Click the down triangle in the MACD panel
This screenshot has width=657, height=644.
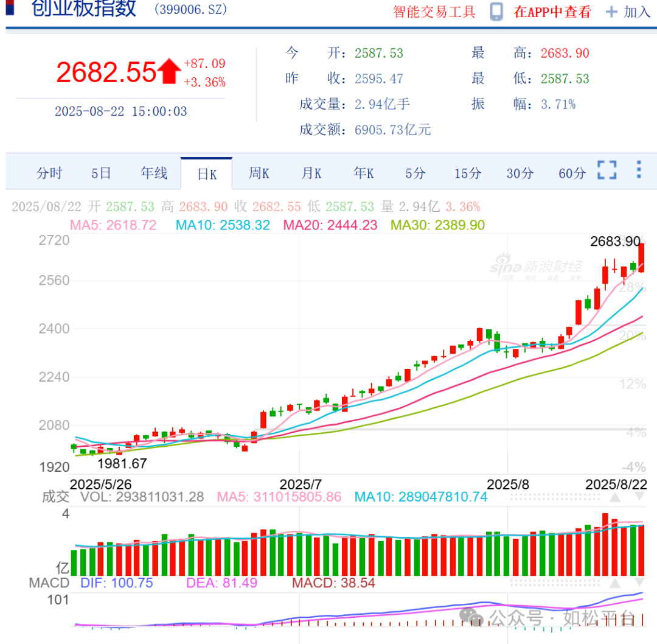(x=639, y=583)
